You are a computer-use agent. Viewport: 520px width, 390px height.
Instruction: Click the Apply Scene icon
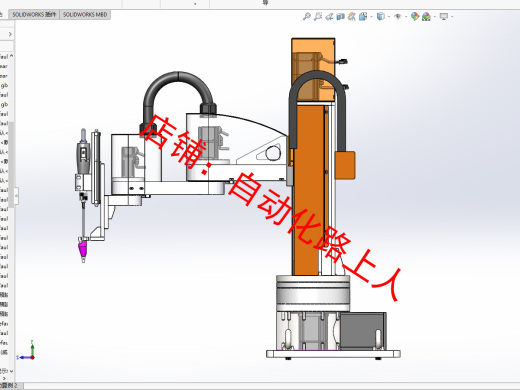426,16
